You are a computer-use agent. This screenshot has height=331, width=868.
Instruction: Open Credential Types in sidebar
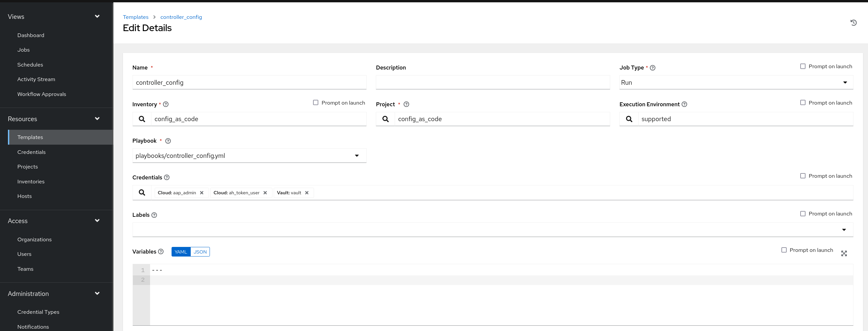(x=38, y=312)
